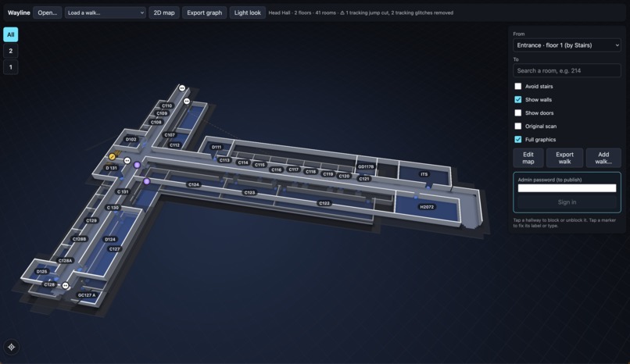The image size is (630, 364).
Task: Select the C109 room label
Action: (162, 113)
